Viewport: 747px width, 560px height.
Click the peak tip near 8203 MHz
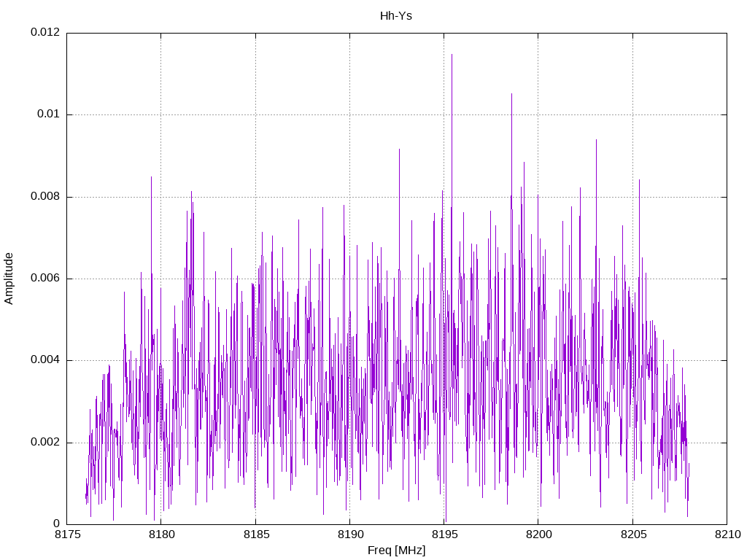596,140
